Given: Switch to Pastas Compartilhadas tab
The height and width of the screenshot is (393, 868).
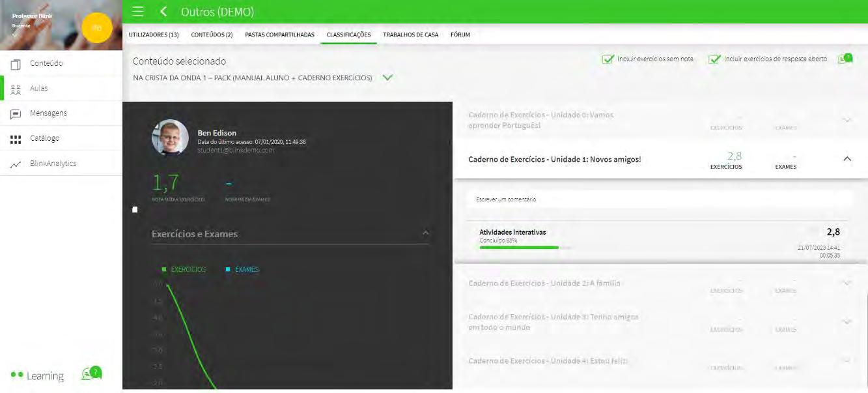Looking at the screenshot, I should (279, 35).
